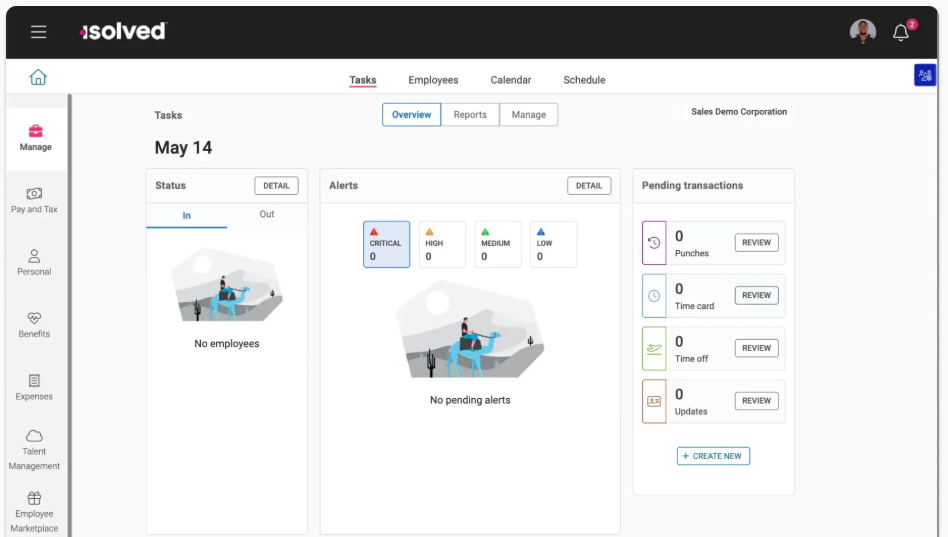
Task: Open the user profile avatar
Action: 862,32
